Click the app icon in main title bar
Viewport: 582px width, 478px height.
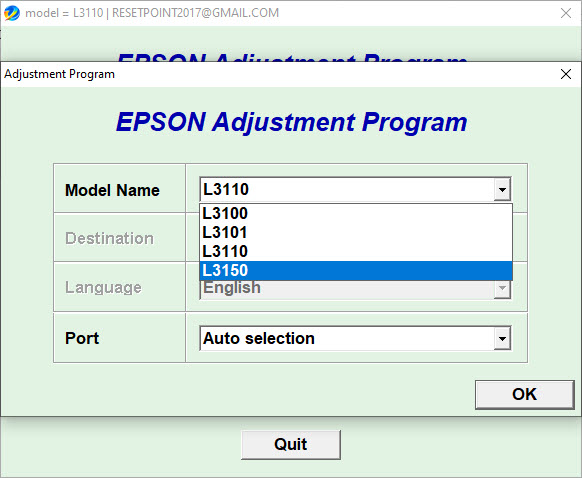12,13
